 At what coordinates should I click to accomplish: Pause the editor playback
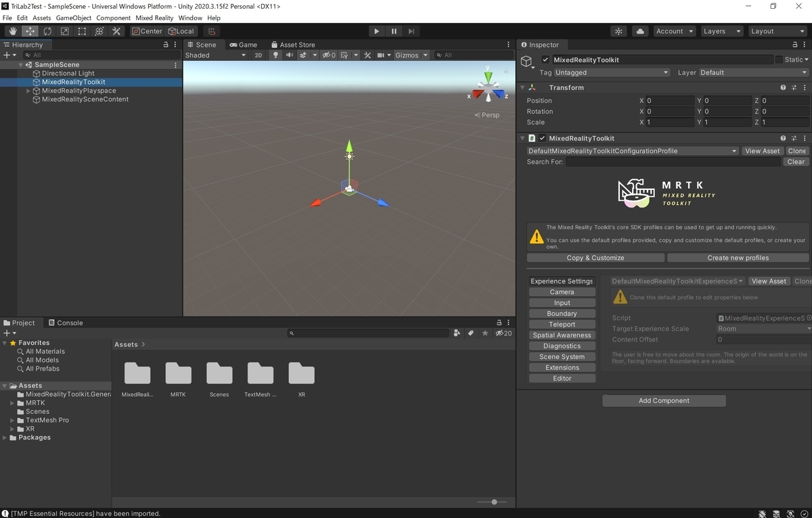(394, 31)
